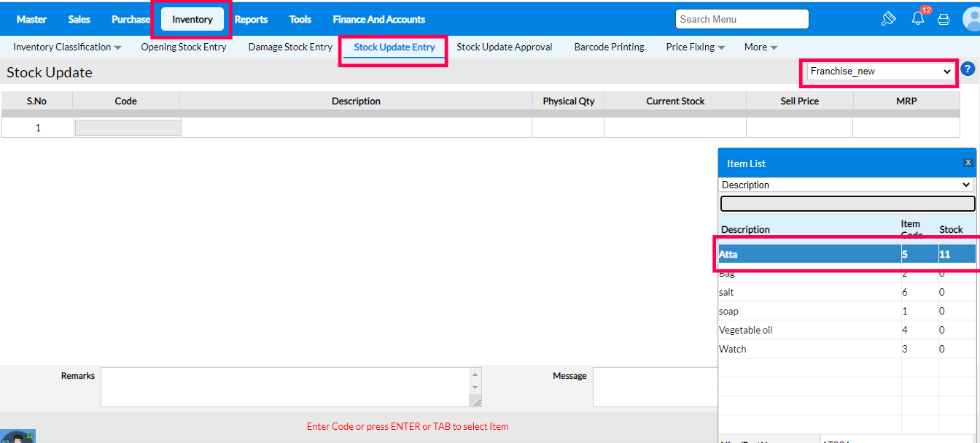Select Bag in the Item List
Screen dimensions: 980x443
pyautogui.click(x=847, y=274)
